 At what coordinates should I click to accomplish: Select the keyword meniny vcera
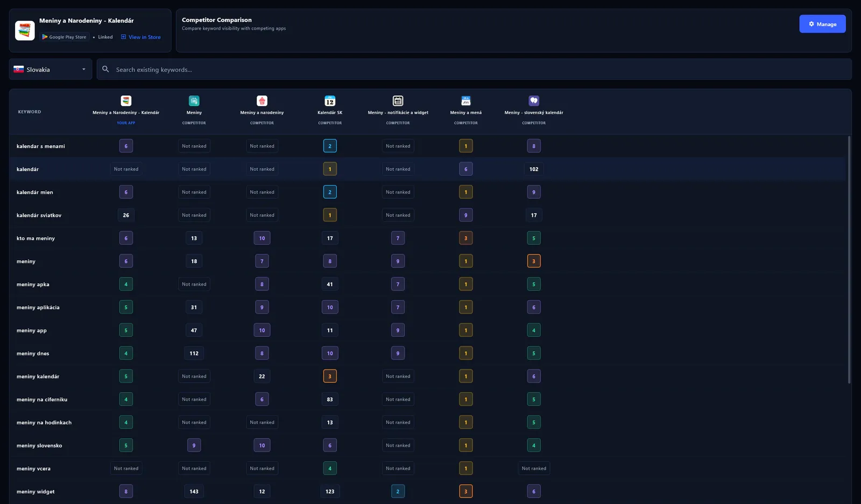[x=33, y=469]
